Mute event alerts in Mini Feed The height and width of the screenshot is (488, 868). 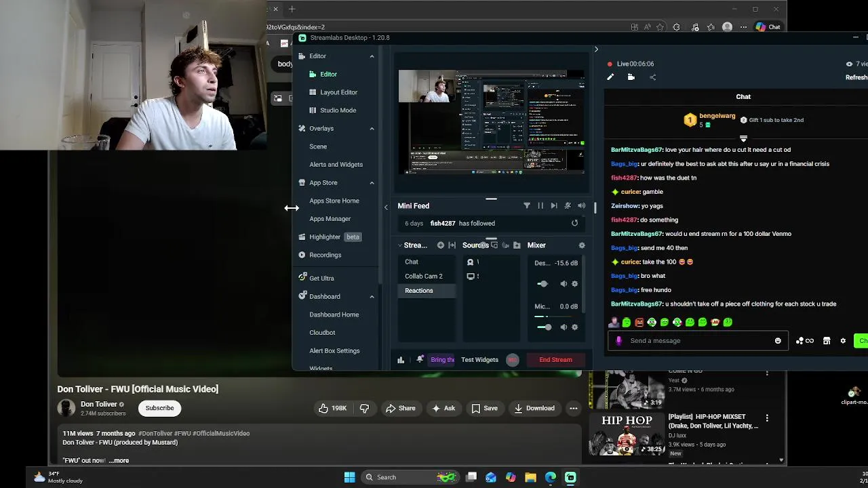point(568,205)
